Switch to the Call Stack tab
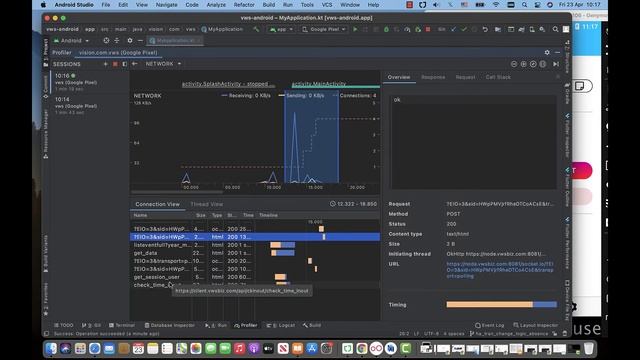 pyautogui.click(x=498, y=77)
